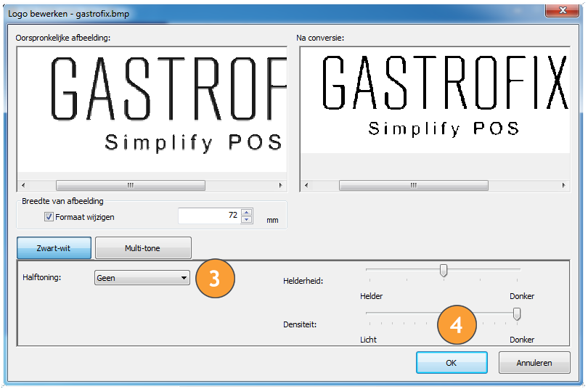
Task: Click the Annuleren button
Action: 534,363
